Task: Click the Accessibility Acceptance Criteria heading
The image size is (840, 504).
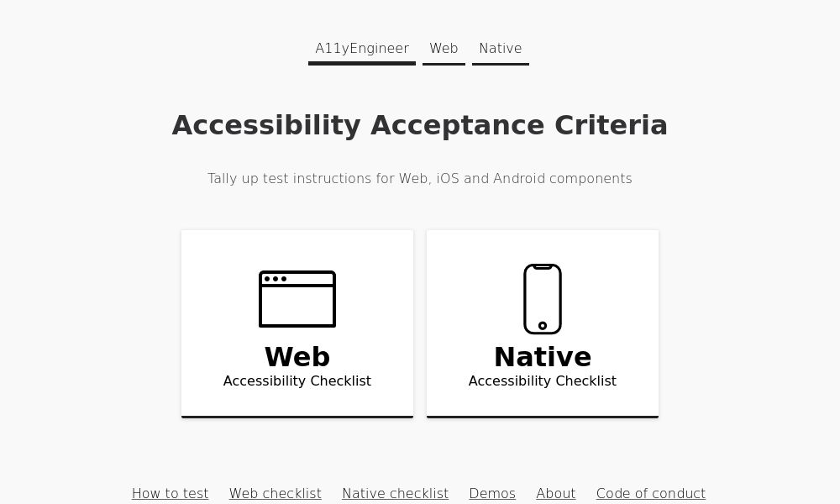Action: (x=420, y=125)
